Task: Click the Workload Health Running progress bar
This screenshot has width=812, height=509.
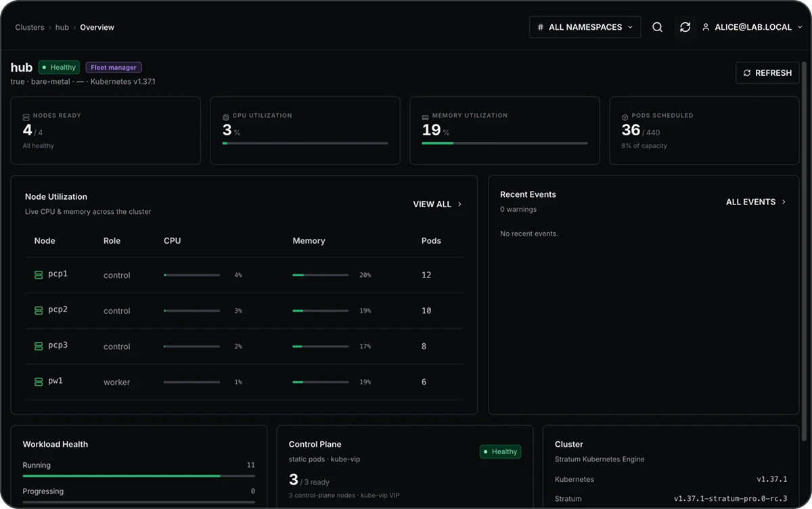Action: point(139,476)
